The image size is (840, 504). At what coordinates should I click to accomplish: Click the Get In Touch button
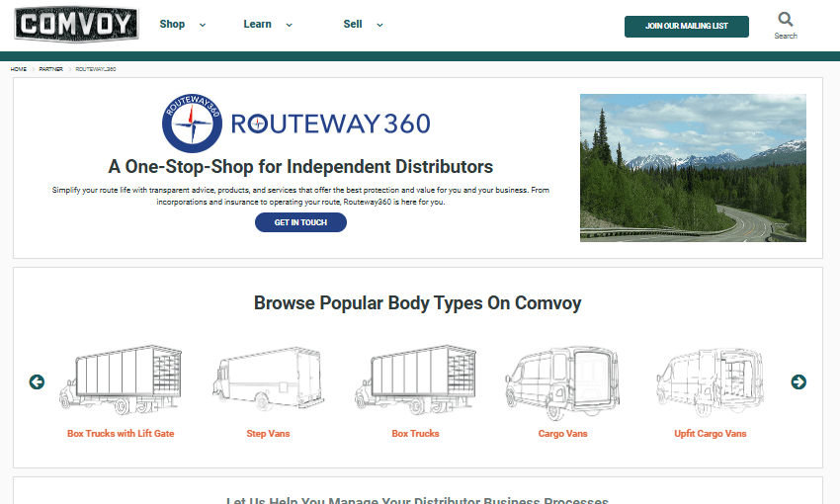pos(300,222)
